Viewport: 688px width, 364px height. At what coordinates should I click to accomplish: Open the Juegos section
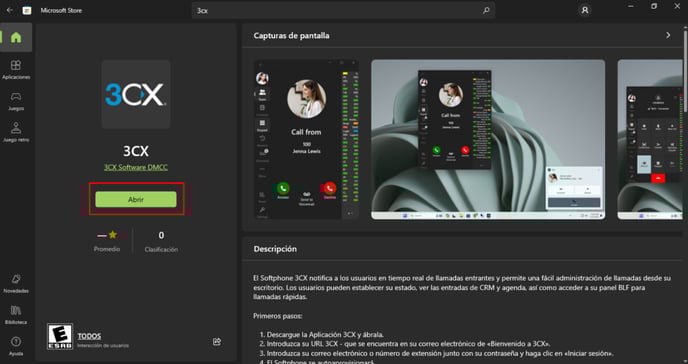pyautogui.click(x=16, y=101)
